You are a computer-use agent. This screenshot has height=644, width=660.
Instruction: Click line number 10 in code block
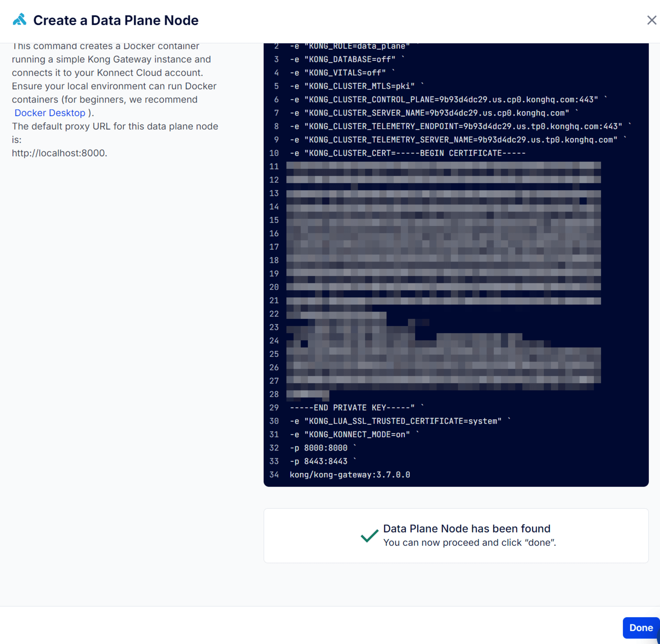(x=274, y=153)
